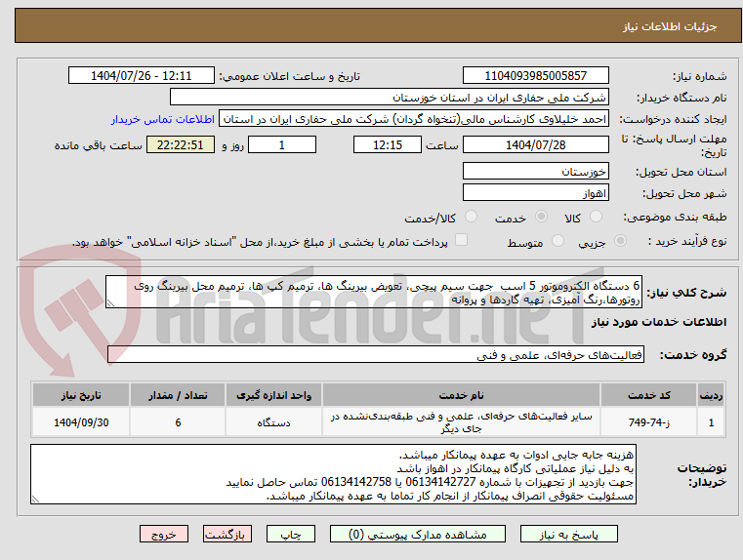Image resolution: width=743 pixels, height=560 pixels.
Task: Click the پاسخ به نیاز button
Action: pos(568,534)
